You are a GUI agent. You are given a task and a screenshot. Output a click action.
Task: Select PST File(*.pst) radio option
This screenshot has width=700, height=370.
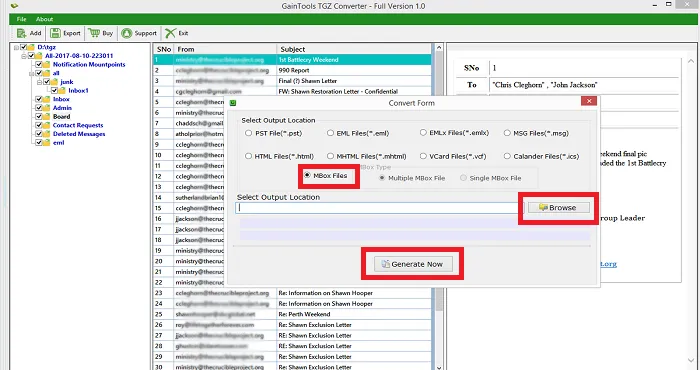click(x=248, y=133)
